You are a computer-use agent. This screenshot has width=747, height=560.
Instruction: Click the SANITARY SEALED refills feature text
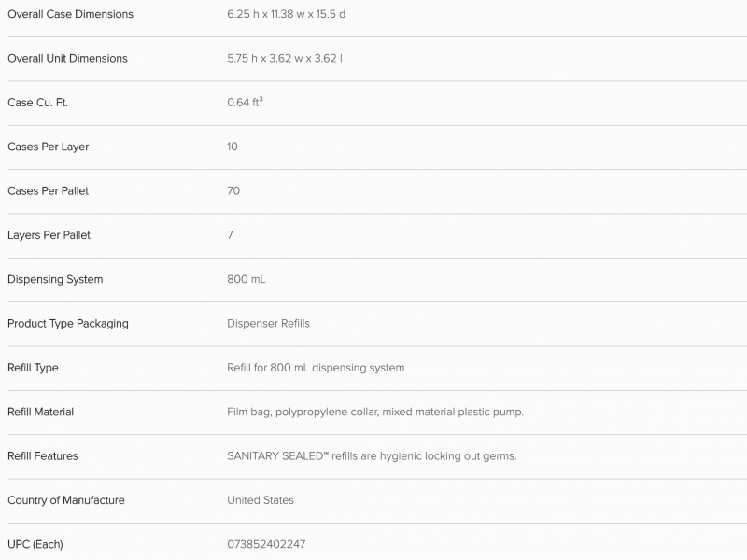[372, 456]
